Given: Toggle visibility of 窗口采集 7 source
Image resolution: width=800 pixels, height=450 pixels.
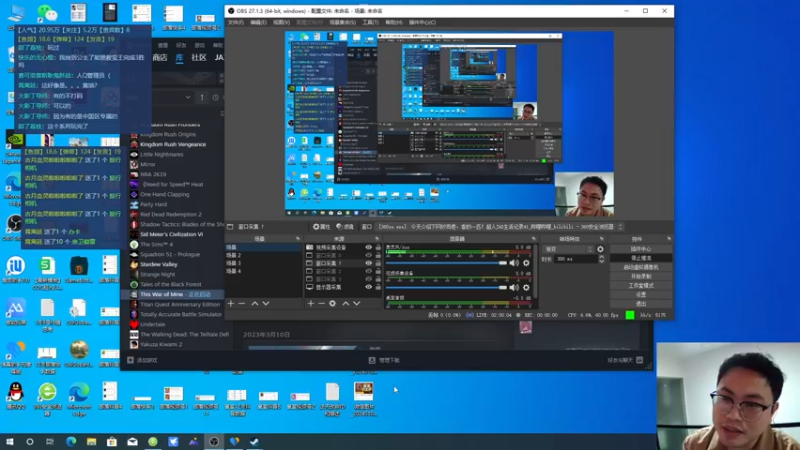Looking at the screenshot, I should pyautogui.click(x=368, y=263).
